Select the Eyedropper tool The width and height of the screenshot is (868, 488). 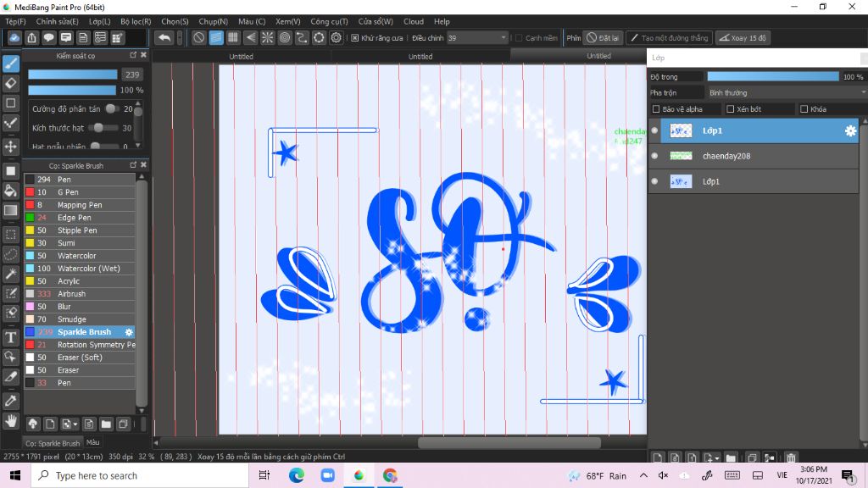click(x=10, y=401)
